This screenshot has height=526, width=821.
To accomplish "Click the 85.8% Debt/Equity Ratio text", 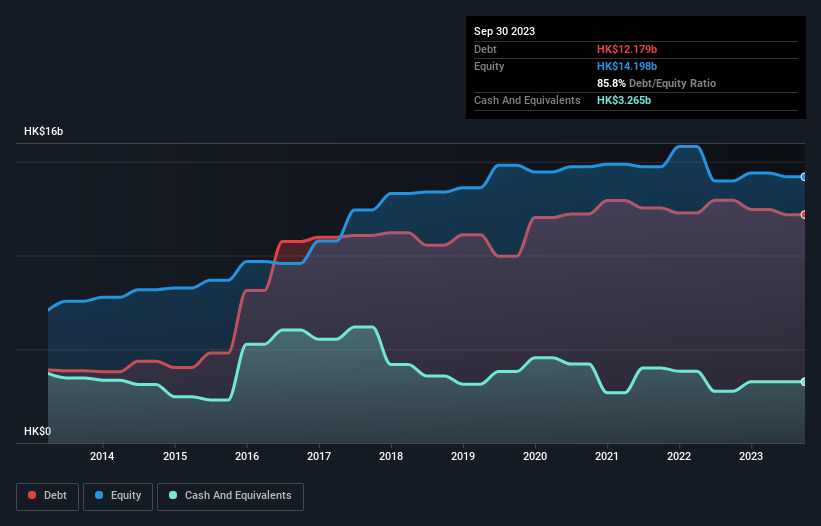I will tap(656, 83).
